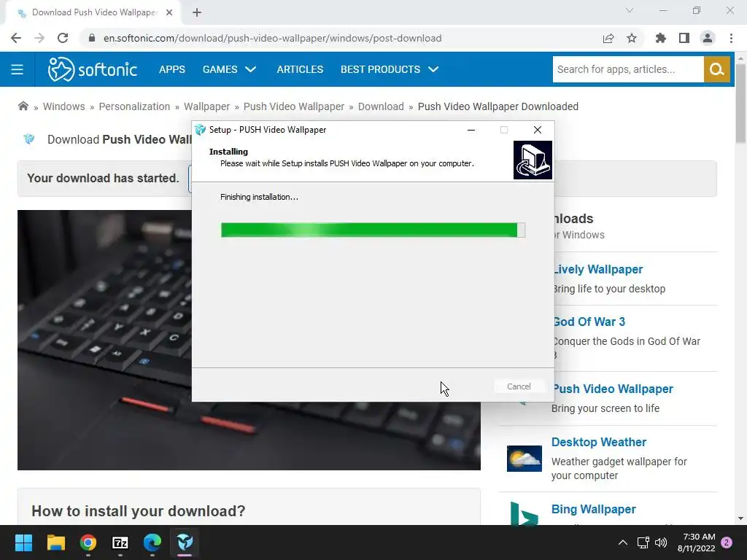Click the network icon in system tray
This screenshot has width=747, height=560.
pyautogui.click(x=643, y=542)
